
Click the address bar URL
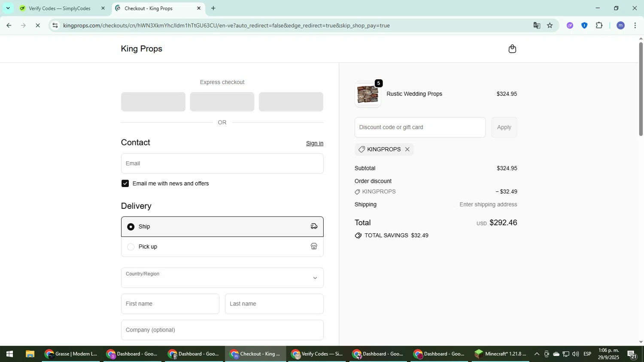pos(226,26)
